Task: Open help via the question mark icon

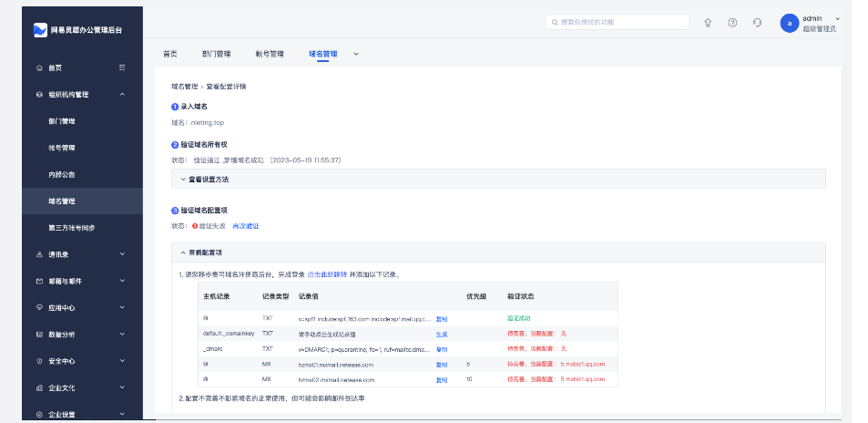Action: coord(732,23)
